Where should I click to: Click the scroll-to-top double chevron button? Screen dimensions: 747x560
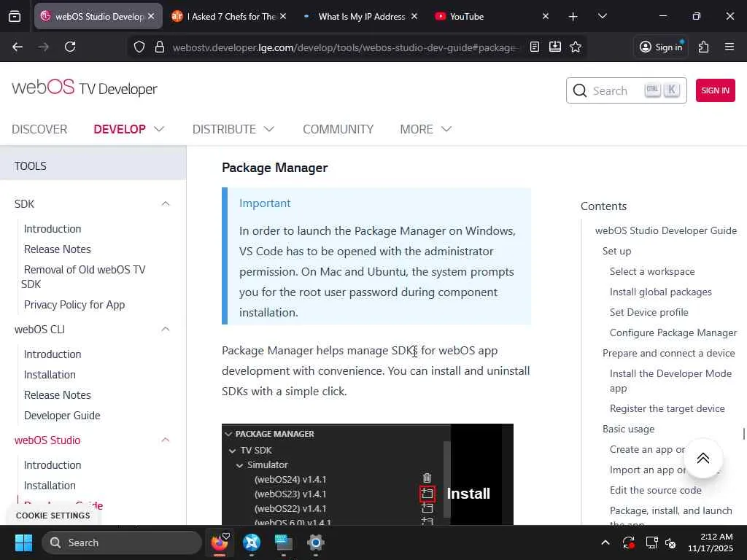tap(703, 458)
